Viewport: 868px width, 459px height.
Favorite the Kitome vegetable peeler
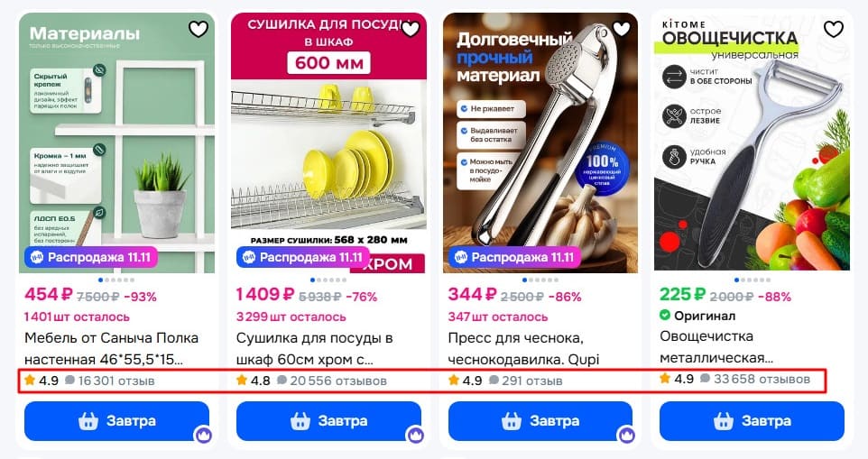point(833,29)
